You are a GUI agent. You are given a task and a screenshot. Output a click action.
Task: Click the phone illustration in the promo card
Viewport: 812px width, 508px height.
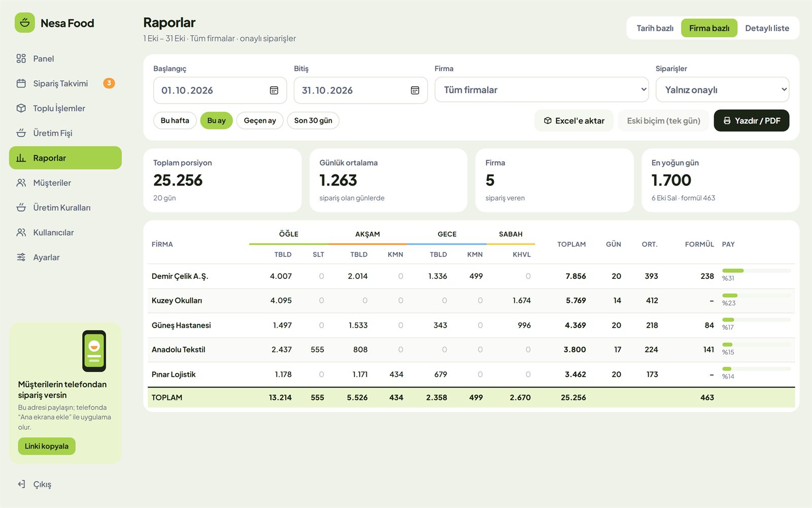[x=94, y=351]
